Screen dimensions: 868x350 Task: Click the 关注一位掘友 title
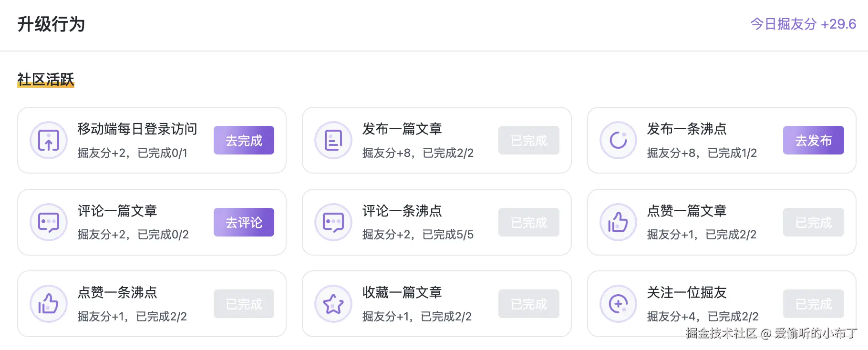(687, 292)
